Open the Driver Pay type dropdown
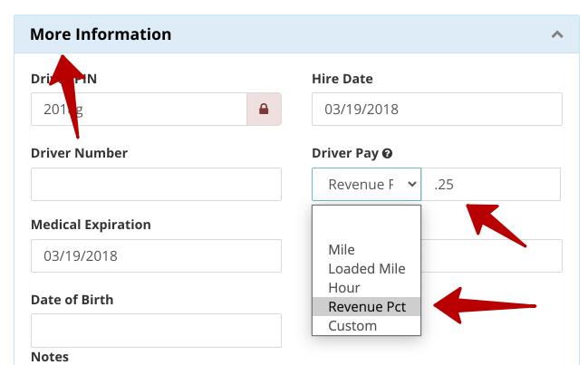The image size is (588, 365). pyautogui.click(x=366, y=184)
